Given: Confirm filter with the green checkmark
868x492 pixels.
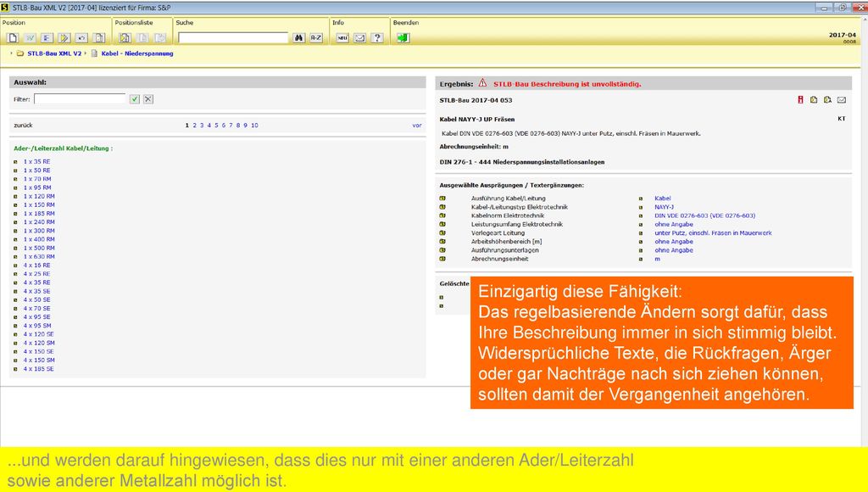Looking at the screenshot, I should 135,99.
